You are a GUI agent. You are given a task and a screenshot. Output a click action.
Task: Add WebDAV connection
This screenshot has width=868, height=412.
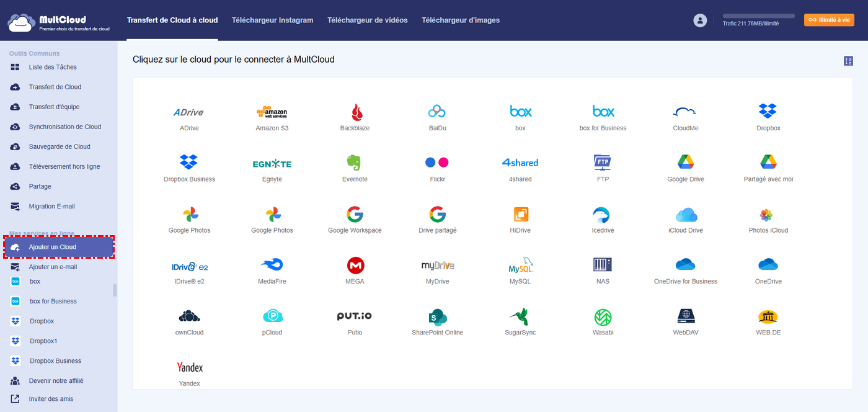pos(686,316)
